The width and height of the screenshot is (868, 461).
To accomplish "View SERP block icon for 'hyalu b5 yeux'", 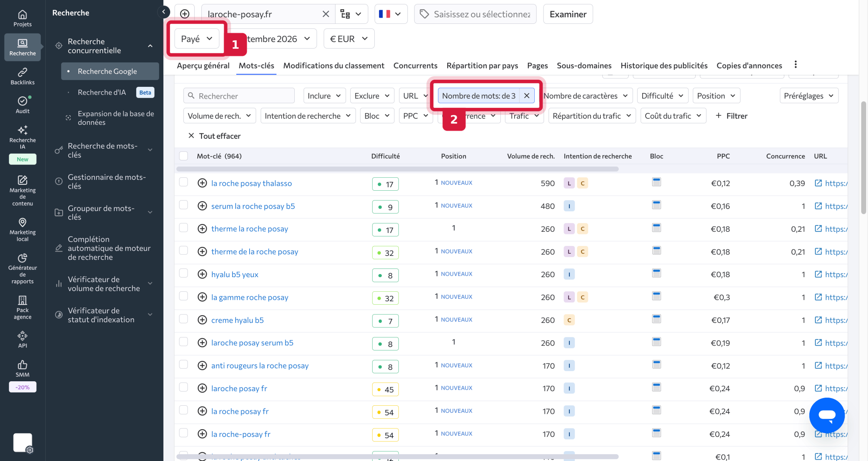I will pyautogui.click(x=656, y=273).
